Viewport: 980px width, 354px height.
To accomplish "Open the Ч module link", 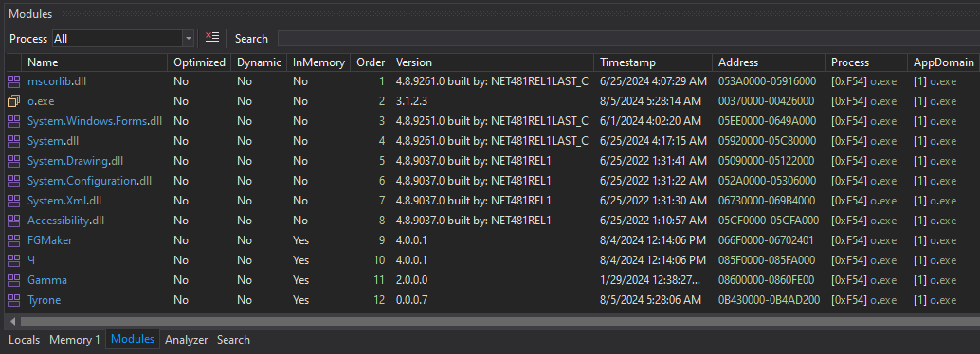I will (x=31, y=260).
